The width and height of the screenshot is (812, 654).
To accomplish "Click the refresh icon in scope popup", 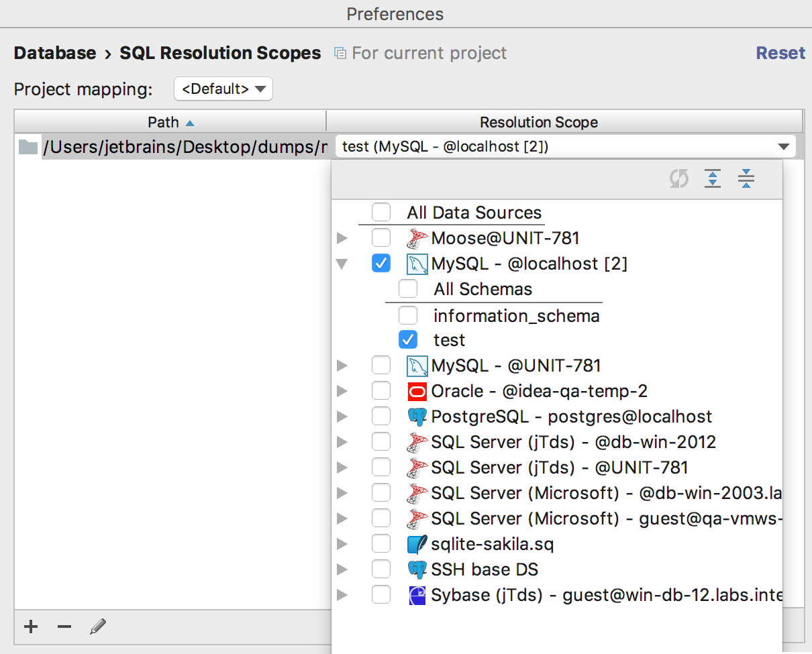I will click(x=679, y=179).
